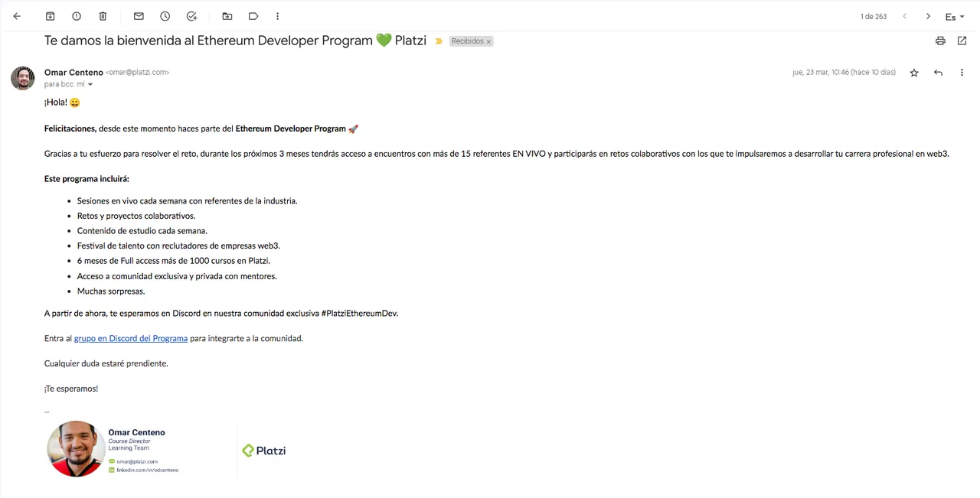Click the bullet Acceso a comunidad exclusiva
This screenshot has width=980, height=498.
(x=177, y=276)
